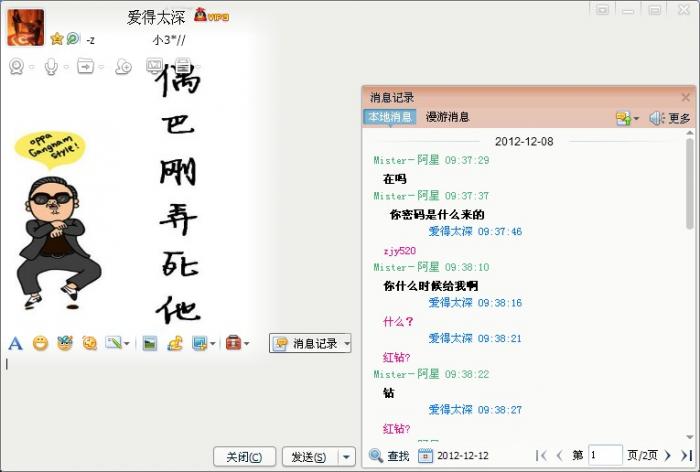Expand the 发送 send options arrow

(x=346, y=457)
